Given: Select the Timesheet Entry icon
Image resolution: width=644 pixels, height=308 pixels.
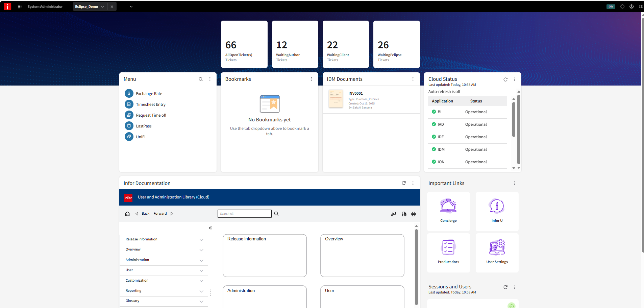Looking at the screenshot, I should click(x=129, y=104).
